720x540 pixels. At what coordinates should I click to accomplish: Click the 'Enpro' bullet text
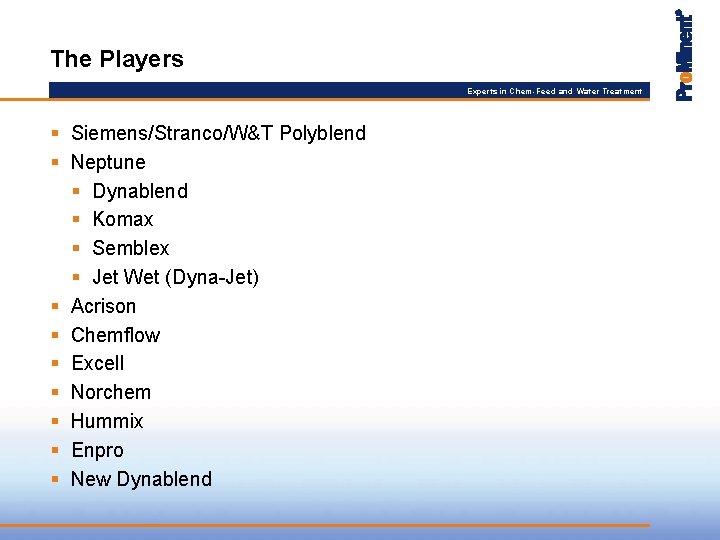(98, 450)
